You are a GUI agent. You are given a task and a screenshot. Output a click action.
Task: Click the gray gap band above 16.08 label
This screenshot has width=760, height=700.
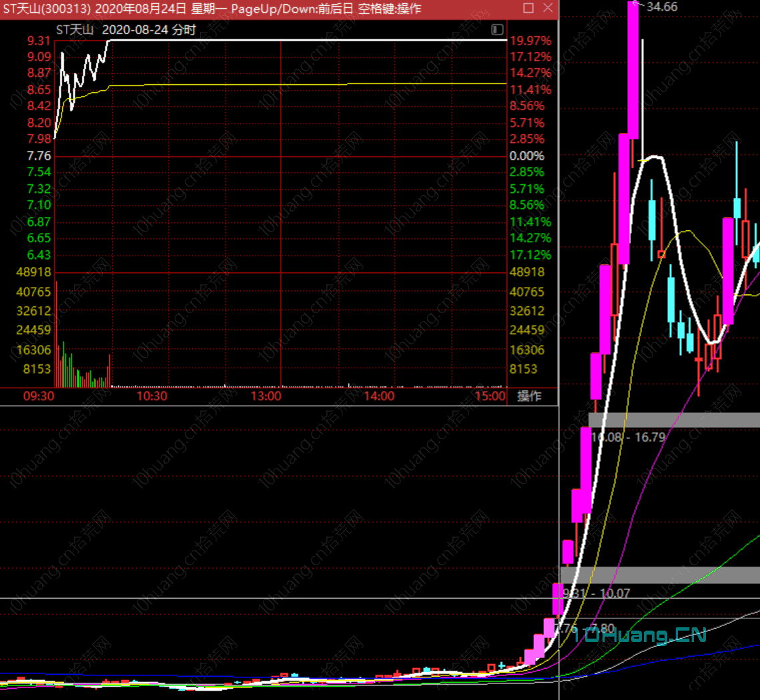[674, 420]
